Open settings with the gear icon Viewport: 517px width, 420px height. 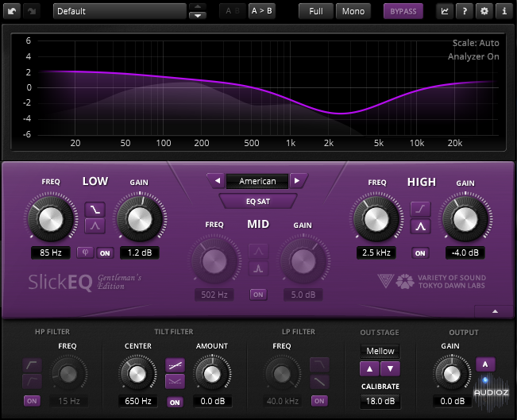[x=484, y=11]
